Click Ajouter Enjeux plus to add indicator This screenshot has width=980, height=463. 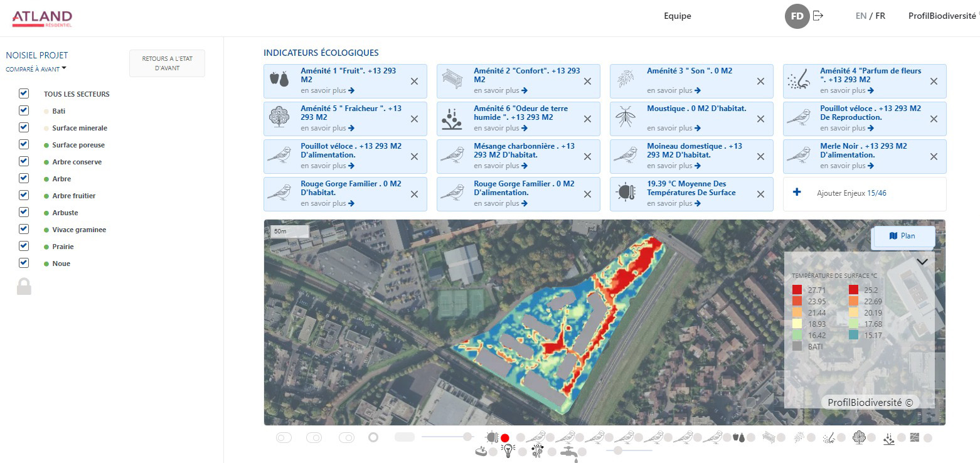pos(797,193)
